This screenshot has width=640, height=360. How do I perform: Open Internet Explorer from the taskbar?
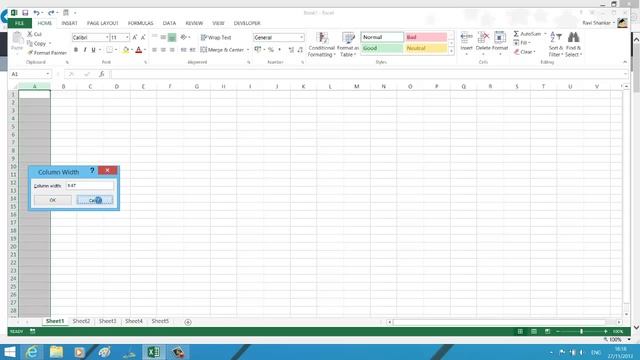(31, 352)
